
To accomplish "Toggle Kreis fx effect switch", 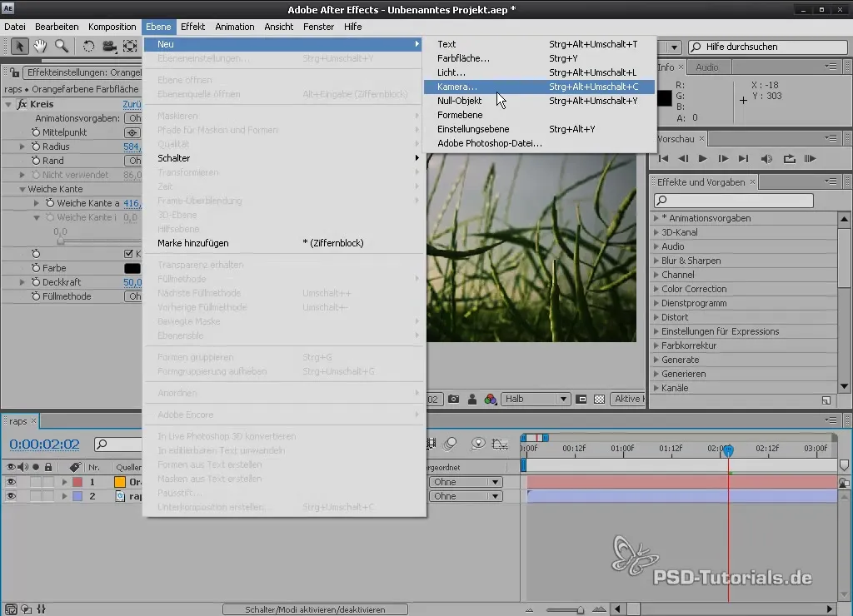I will [22, 104].
